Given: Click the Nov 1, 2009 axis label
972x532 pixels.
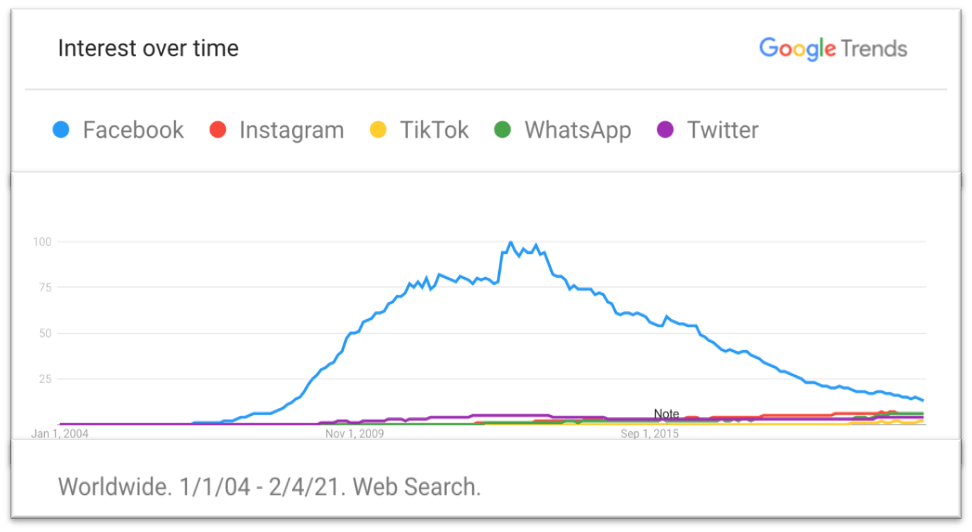Looking at the screenshot, I should click(355, 434).
